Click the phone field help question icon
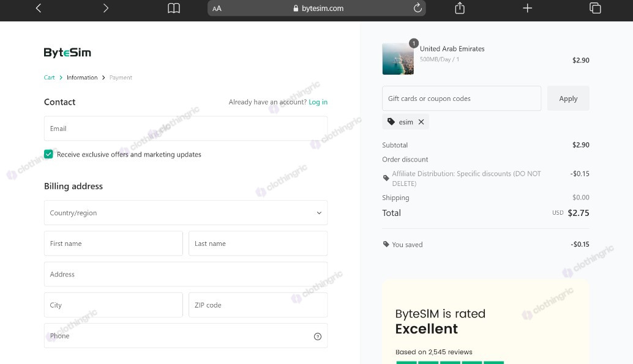Image resolution: width=633 pixels, height=364 pixels. tap(318, 336)
